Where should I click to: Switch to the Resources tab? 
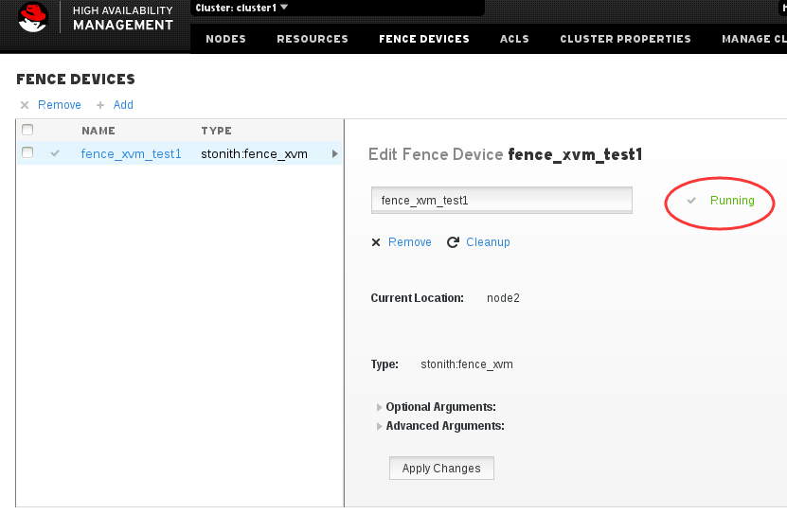pos(313,39)
